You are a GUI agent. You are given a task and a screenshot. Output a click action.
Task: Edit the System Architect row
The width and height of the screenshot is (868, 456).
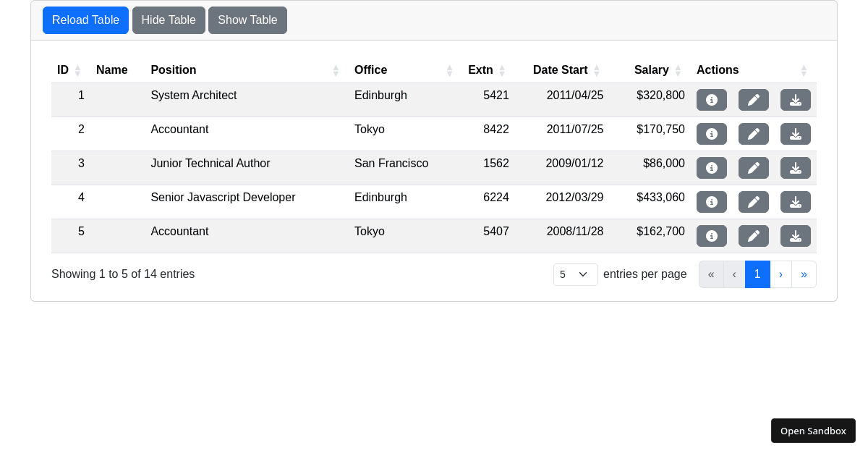[754, 100]
